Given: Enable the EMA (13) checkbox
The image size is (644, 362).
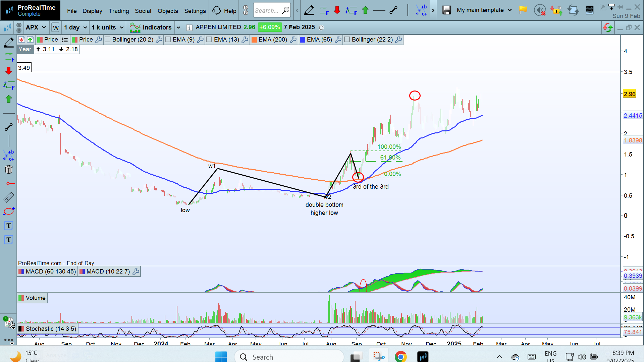Looking at the screenshot, I should 209,40.
